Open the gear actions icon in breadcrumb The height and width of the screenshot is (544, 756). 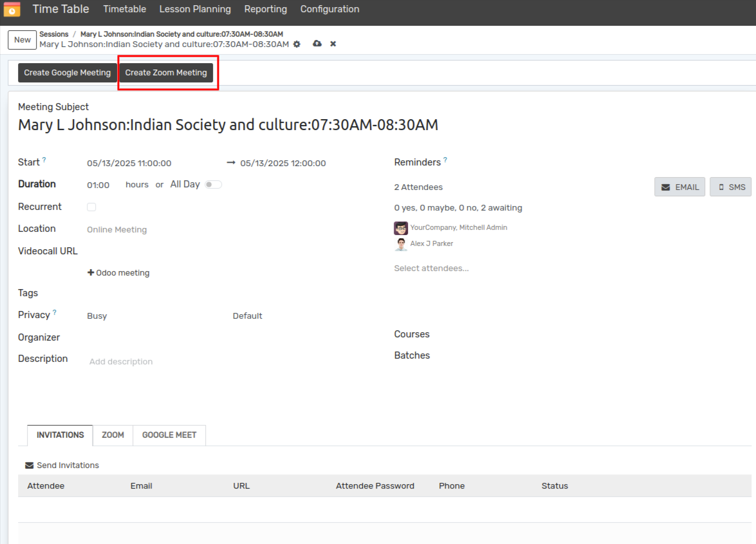click(x=297, y=44)
